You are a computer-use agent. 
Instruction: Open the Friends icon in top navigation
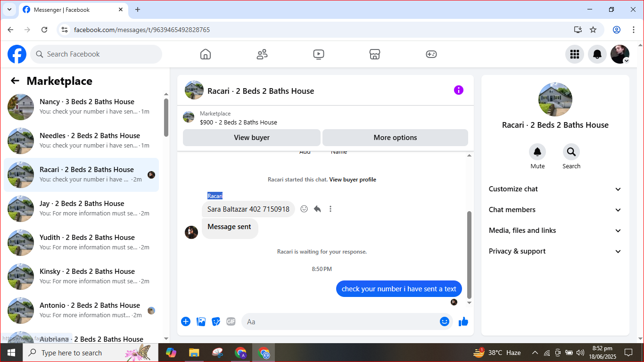click(x=262, y=54)
